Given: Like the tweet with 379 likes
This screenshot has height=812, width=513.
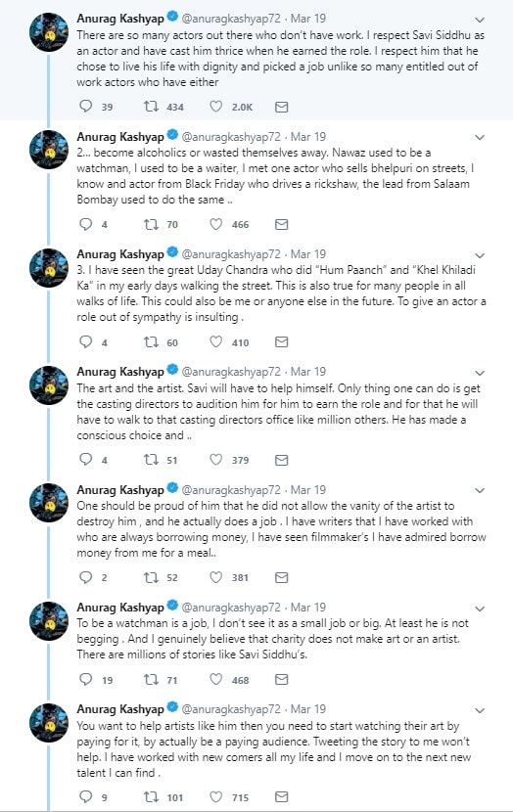Looking at the screenshot, I should point(215,460).
